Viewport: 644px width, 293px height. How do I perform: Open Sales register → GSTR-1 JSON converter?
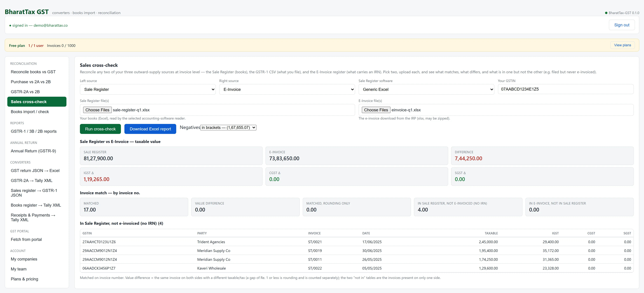click(37, 193)
